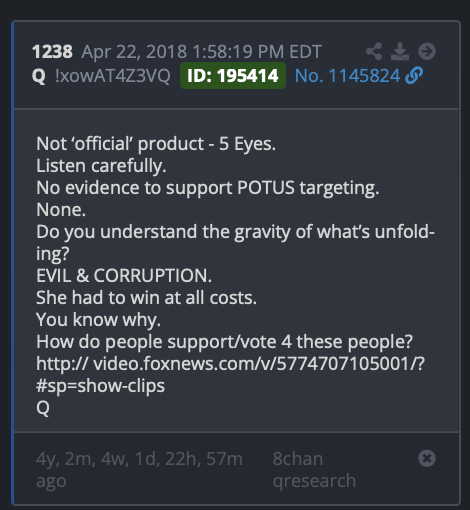The image size is (470, 510).
Task: Click the Apr 22, 2018 timestamp
Action: click(x=201, y=52)
